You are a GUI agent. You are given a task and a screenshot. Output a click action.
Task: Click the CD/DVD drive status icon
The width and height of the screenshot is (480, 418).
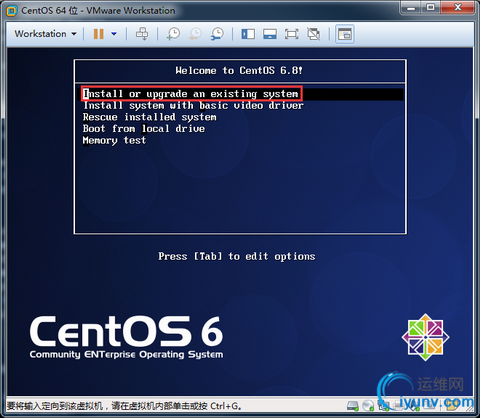click(x=368, y=406)
